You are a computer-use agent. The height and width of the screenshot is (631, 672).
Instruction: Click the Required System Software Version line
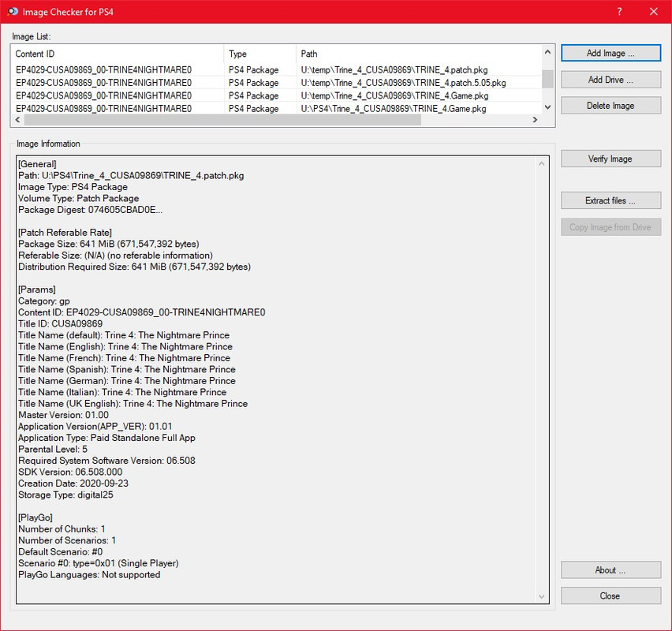tap(106, 461)
